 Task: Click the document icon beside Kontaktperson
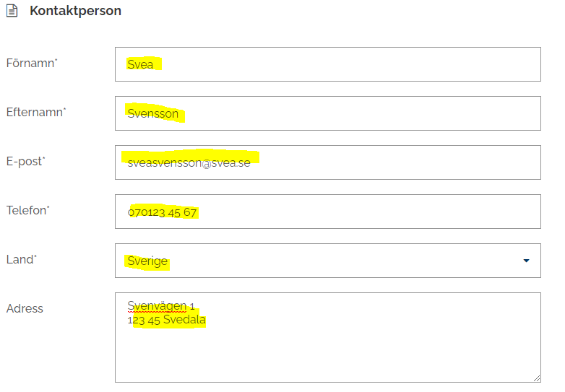(x=12, y=12)
